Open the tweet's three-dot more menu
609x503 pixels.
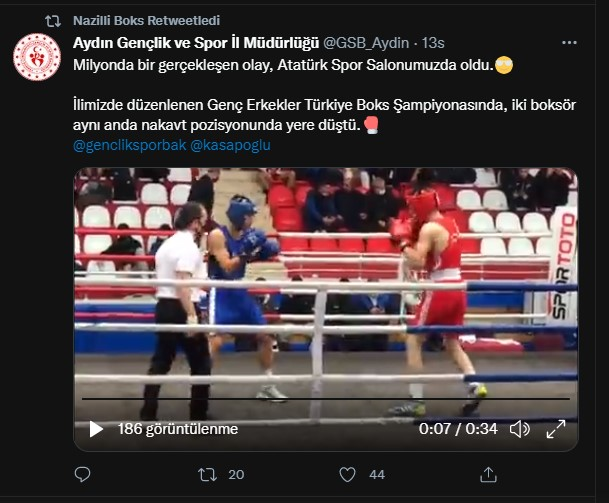point(569,43)
